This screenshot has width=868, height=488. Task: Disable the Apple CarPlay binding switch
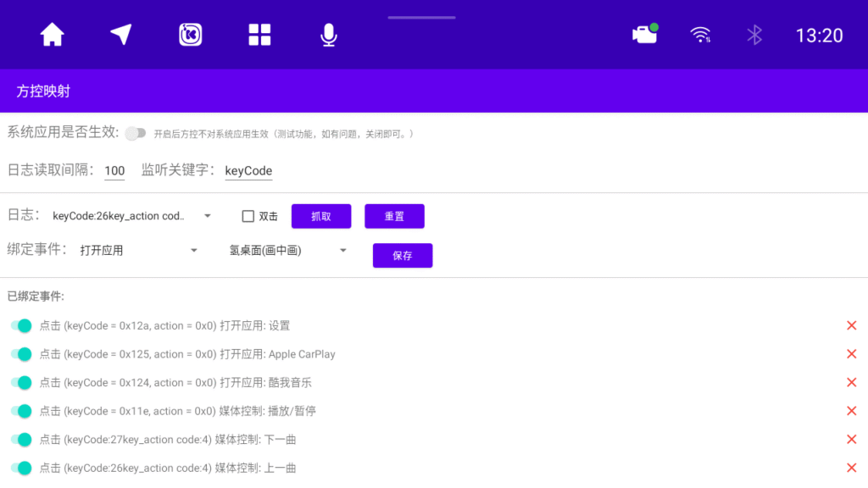tap(21, 354)
